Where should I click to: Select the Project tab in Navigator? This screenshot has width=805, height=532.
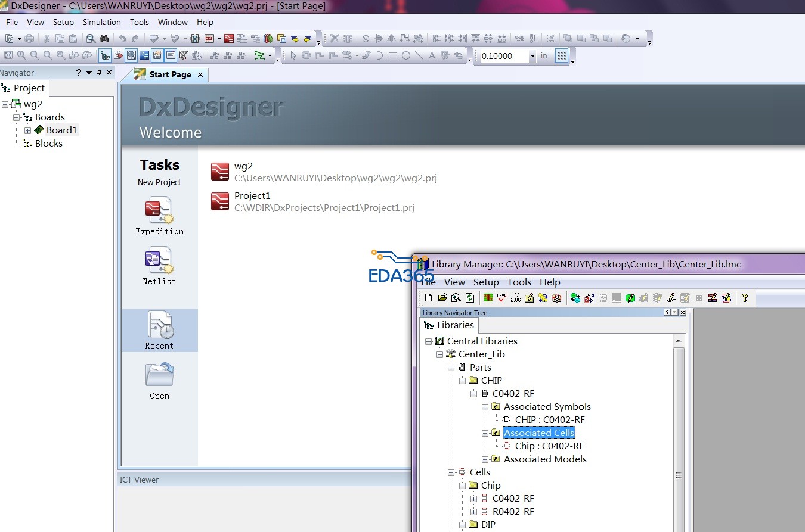point(23,88)
